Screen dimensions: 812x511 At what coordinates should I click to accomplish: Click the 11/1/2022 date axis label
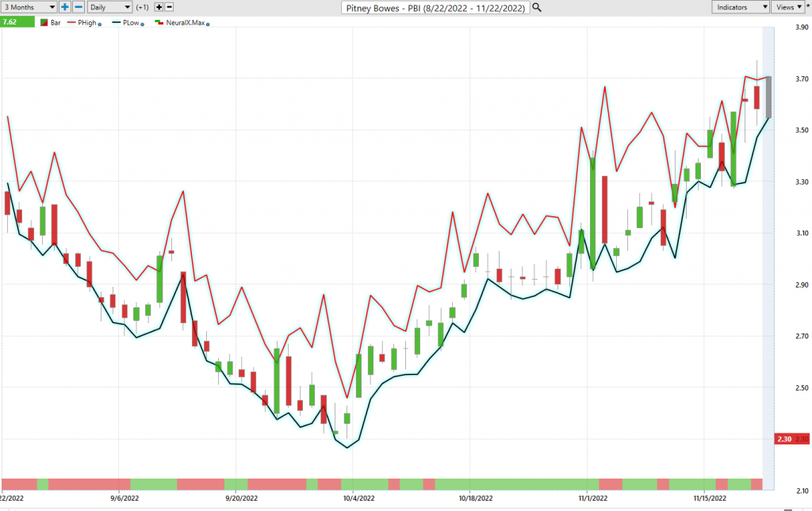click(x=593, y=498)
